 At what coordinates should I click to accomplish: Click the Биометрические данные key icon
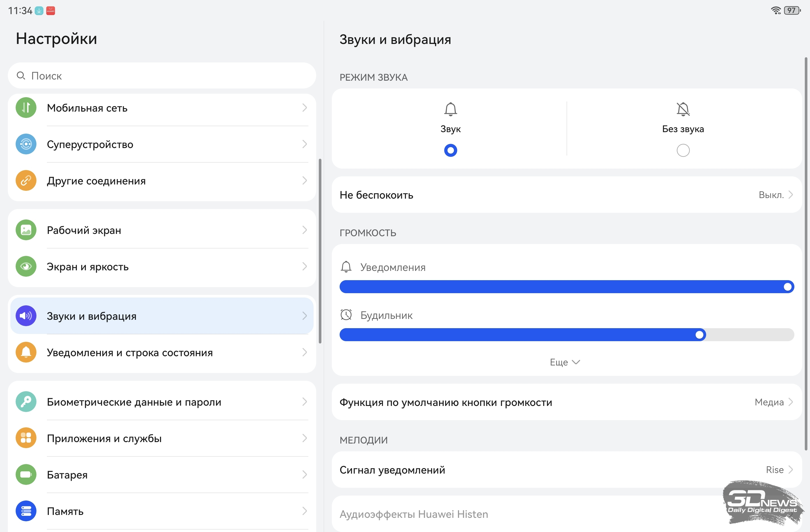(x=26, y=402)
